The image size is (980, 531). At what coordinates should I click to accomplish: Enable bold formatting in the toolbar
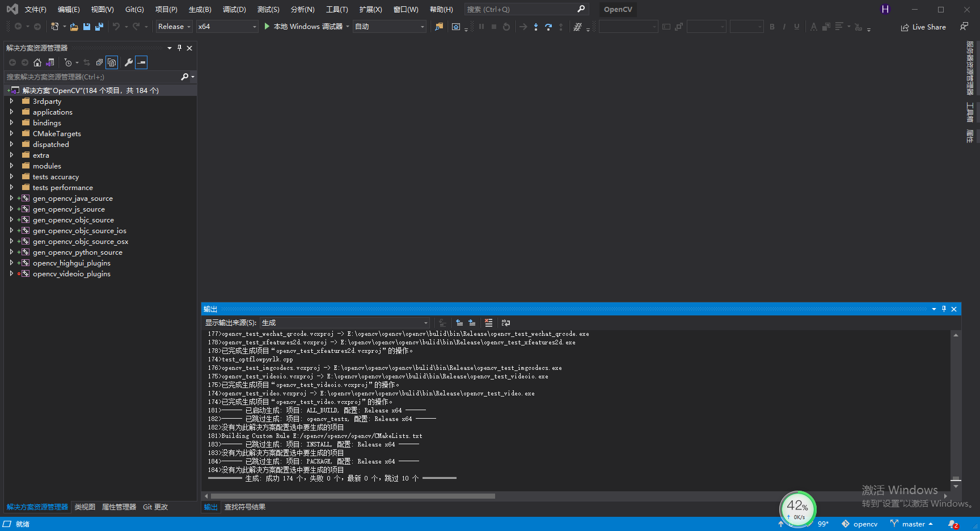tap(772, 26)
